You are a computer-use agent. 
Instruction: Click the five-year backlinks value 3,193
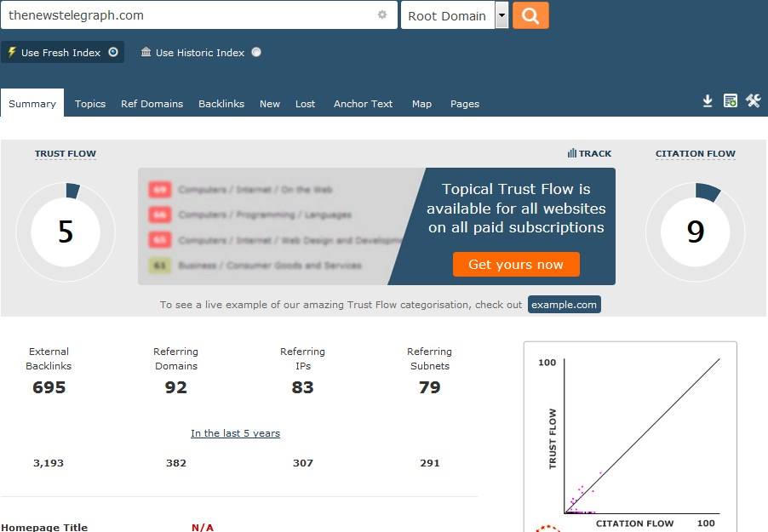click(x=48, y=463)
